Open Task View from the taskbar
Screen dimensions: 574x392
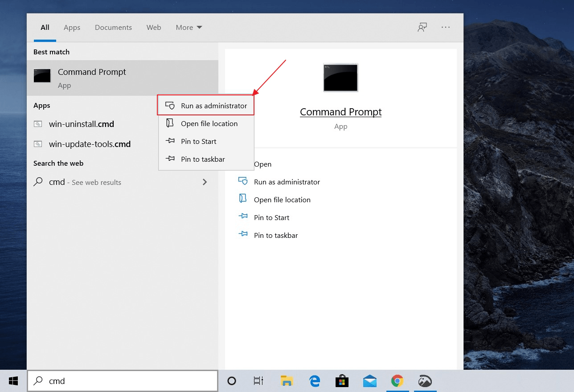[258, 381]
